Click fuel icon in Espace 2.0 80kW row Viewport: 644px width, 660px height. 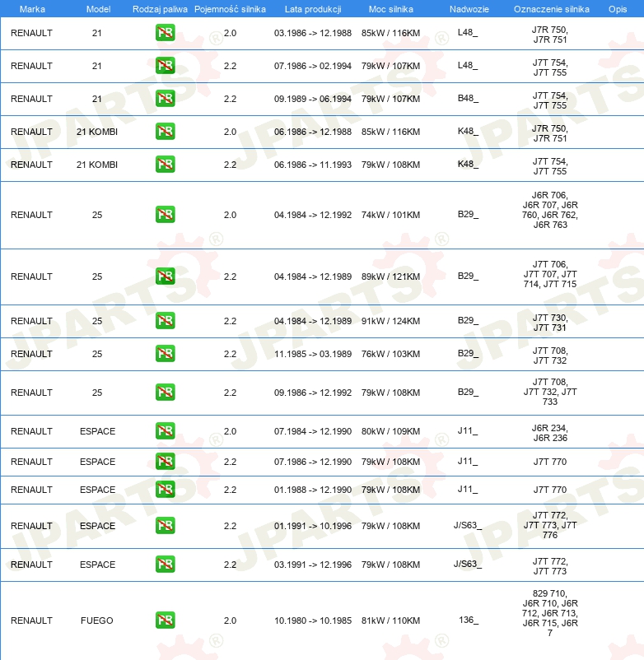(165, 430)
